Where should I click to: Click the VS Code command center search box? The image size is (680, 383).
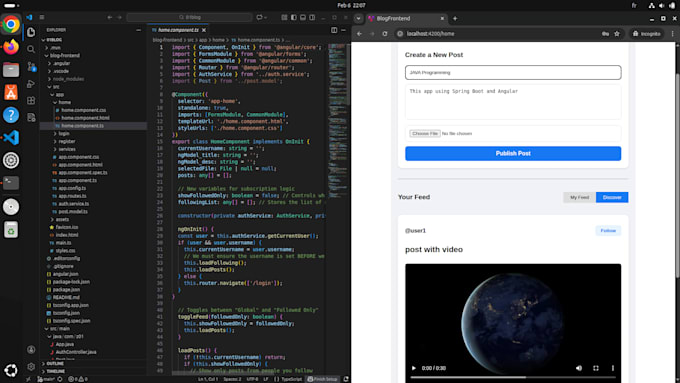click(x=190, y=17)
